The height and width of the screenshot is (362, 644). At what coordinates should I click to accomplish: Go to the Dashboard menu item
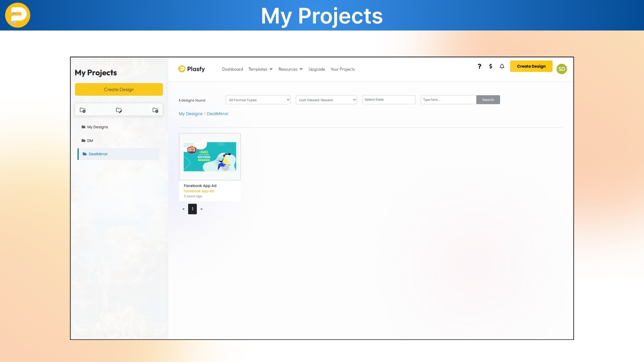[232, 69]
